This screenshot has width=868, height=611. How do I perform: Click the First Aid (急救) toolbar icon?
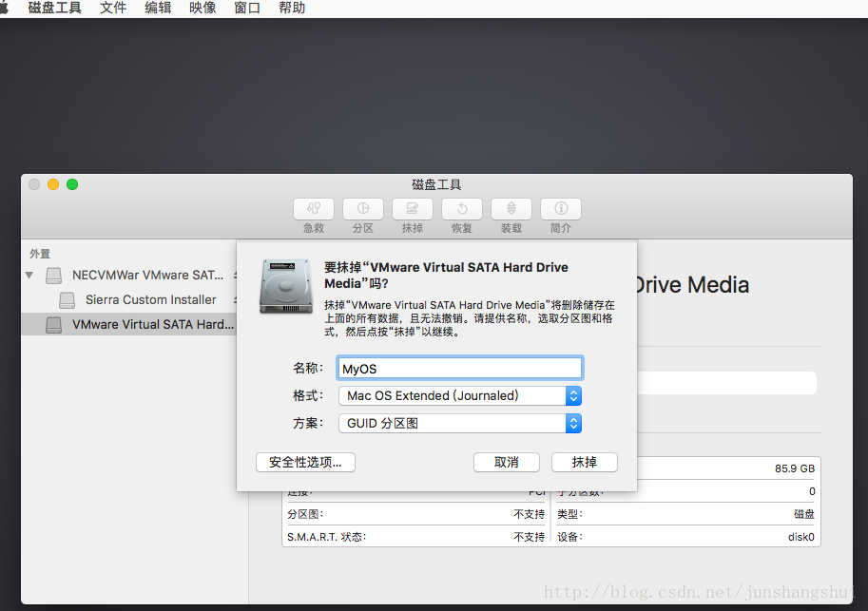click(314, 209)
